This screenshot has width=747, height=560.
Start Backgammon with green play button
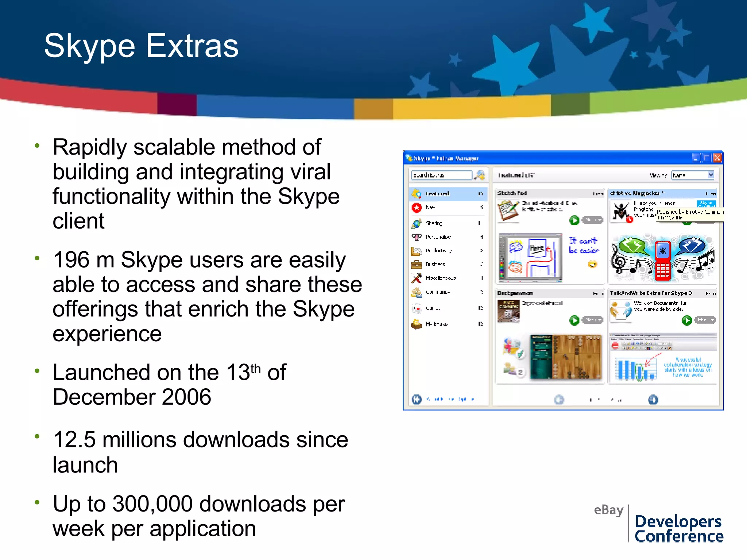point(574,320)
